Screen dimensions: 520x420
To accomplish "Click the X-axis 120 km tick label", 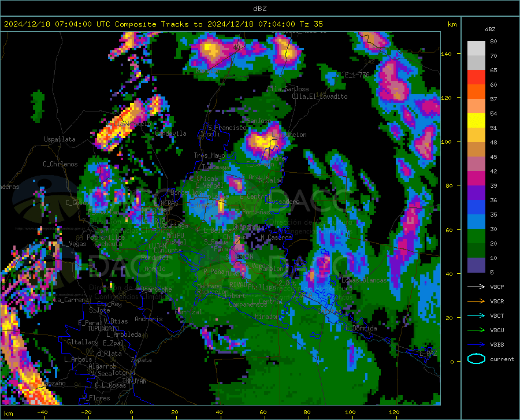I will (x=394, y=412).
